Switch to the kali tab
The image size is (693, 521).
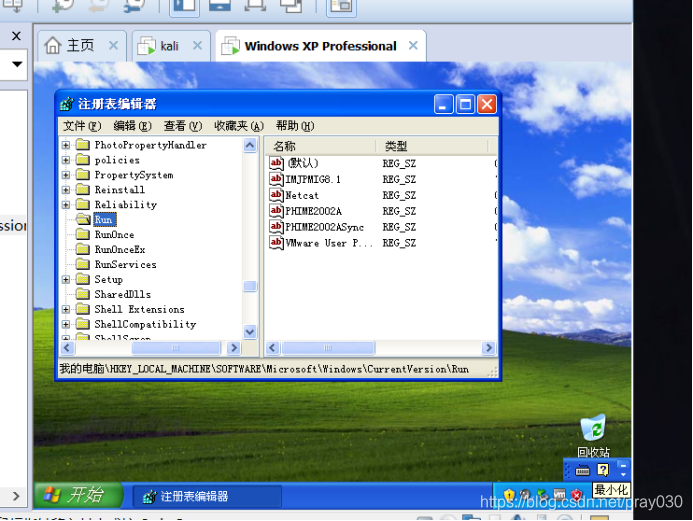[169, 46]
